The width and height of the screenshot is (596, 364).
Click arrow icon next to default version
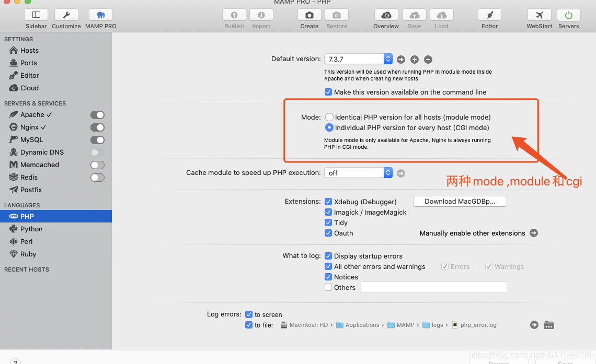(401, 60)
